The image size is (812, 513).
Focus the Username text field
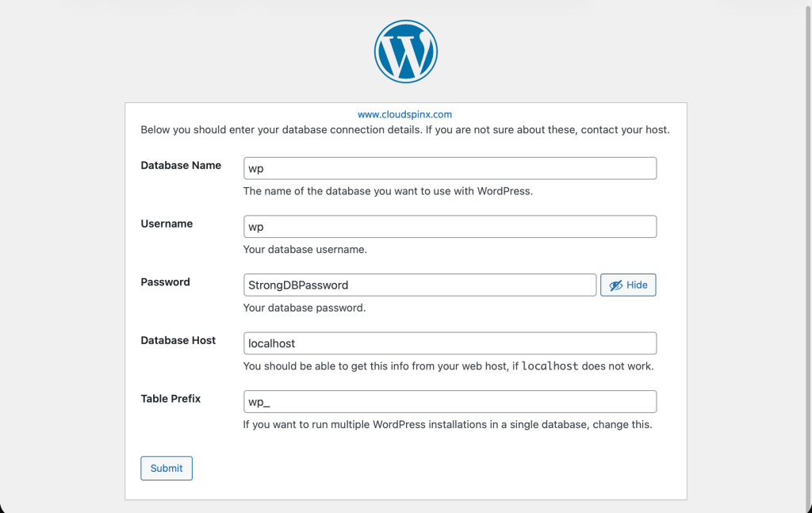tap(450, 227)
